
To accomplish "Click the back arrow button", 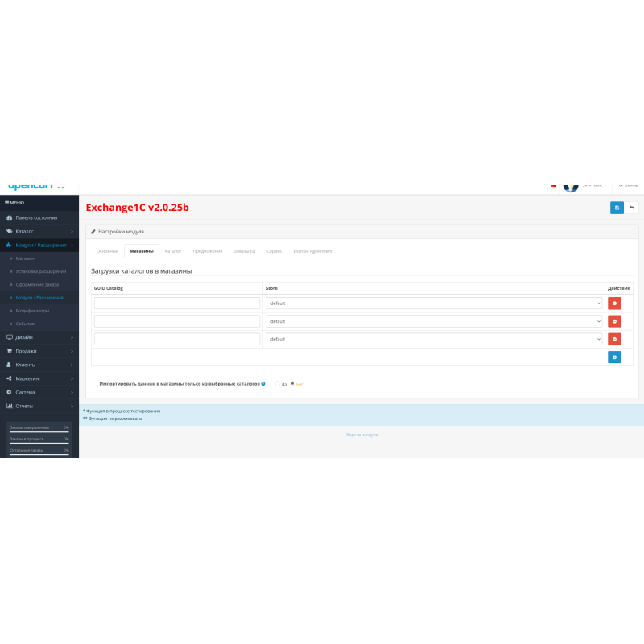I will click(x=632, y=208).
